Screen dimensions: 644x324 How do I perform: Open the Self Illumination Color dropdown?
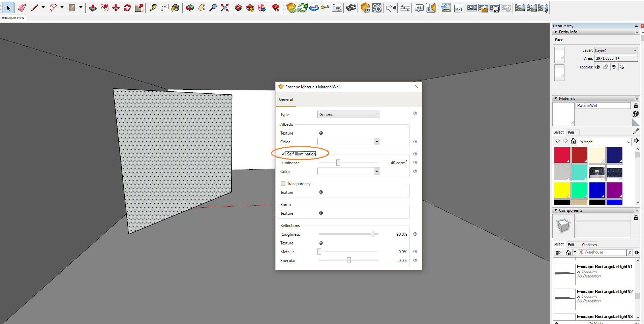[377, 172]
